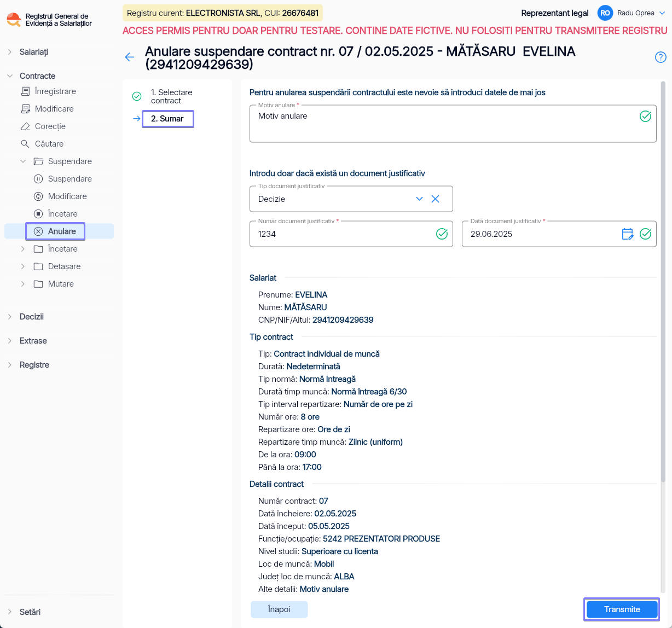The width and height of the screenshot is (672, 628).
Task: Click the Căutare magnifier icon
Action: (25, 144)
